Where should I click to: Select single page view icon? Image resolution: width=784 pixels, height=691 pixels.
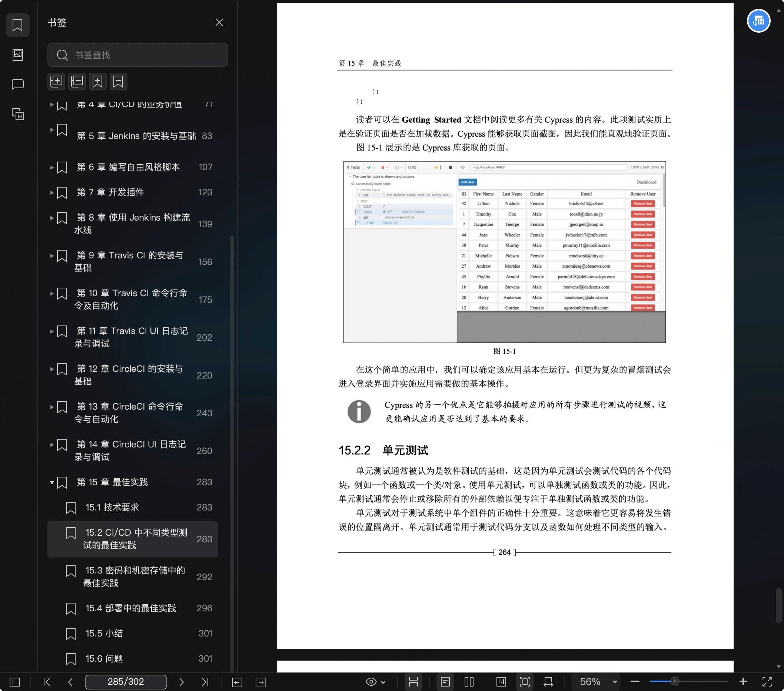(x=445, y=682)
